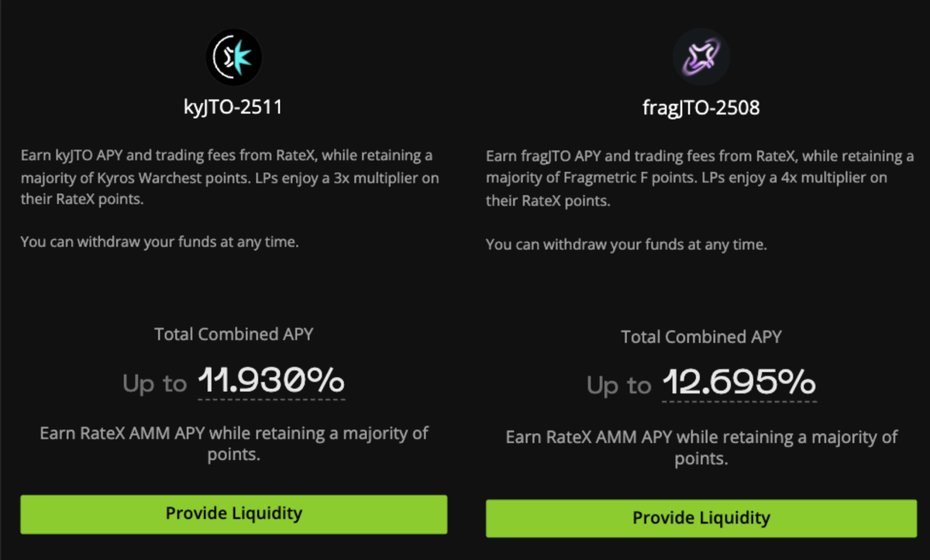Click kyJTO Earn RateX AMM APY caption

coord(234,444)
